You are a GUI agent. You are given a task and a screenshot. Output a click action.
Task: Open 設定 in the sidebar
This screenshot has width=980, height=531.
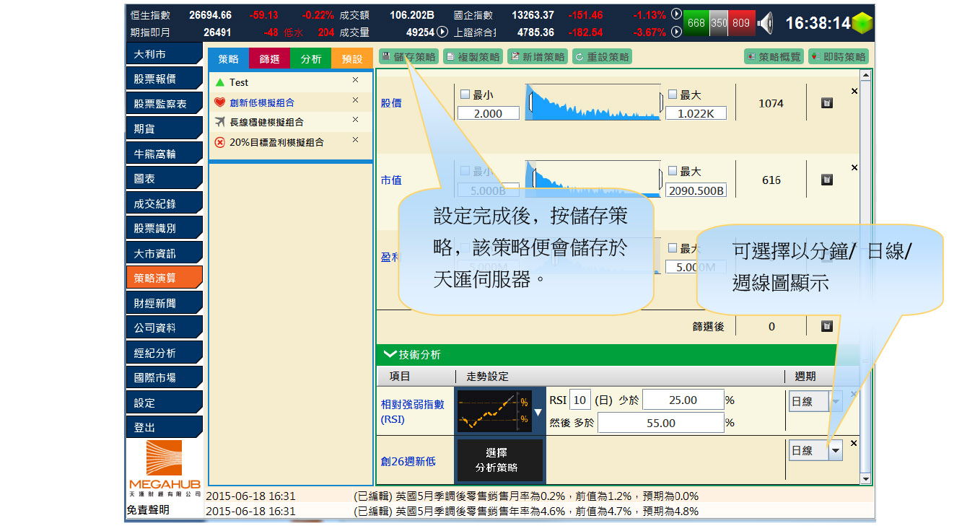[x=164, y=403]
